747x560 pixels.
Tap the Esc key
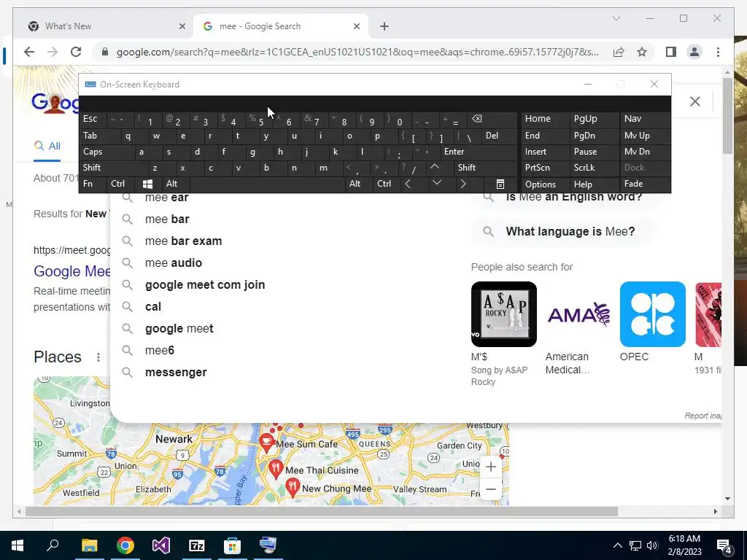[x=93, y=119]
